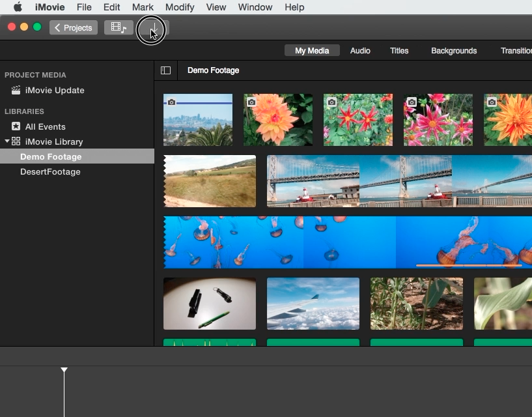Image resolution: width=532 pixels, height=417 pixels.
Task: Toggle the libraries sidebar visibility
Action: (165, 70)
